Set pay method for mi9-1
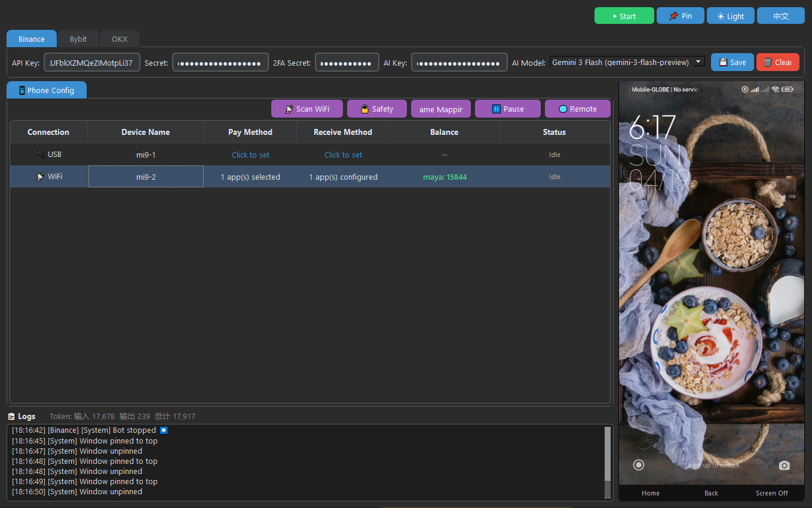The width and height of the screenshot is (812, 508). coord(250,155)
